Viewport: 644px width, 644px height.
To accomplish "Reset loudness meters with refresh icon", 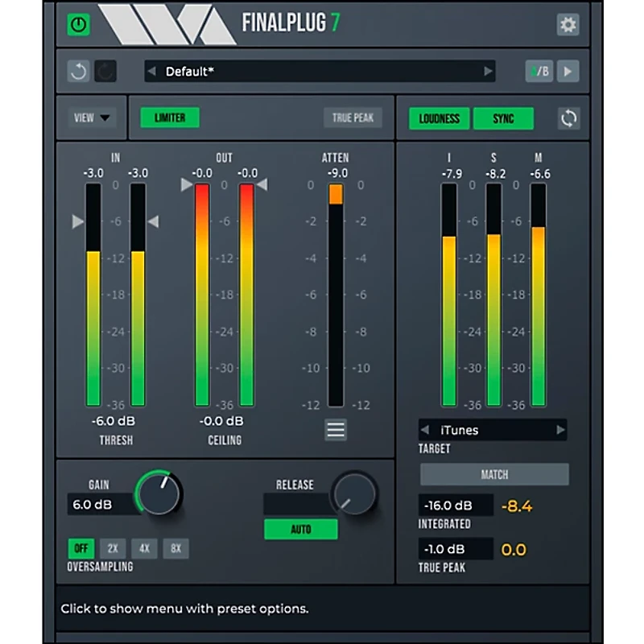I will 569,118.
